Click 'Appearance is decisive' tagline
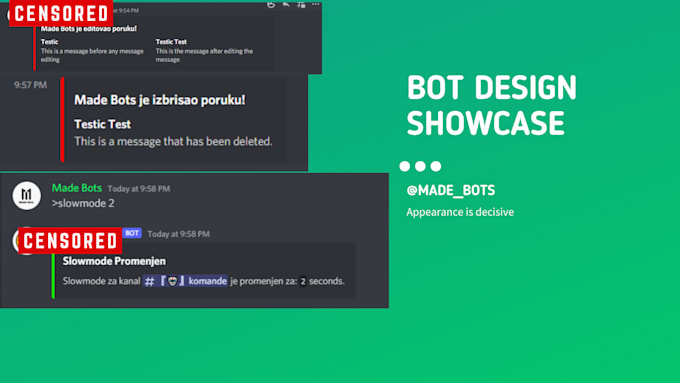The height and width of the screenshot is (383, 680). click(460, 212)
